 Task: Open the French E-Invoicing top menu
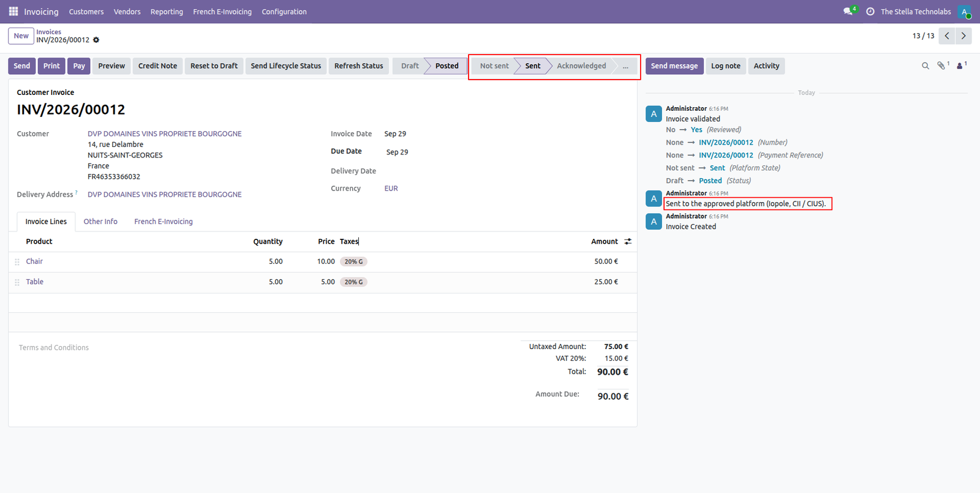[x=222, y=12]
